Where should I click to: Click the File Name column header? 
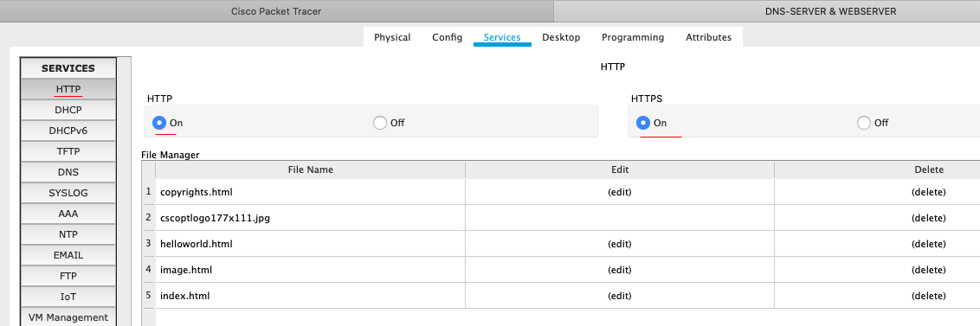click(310, 169)
